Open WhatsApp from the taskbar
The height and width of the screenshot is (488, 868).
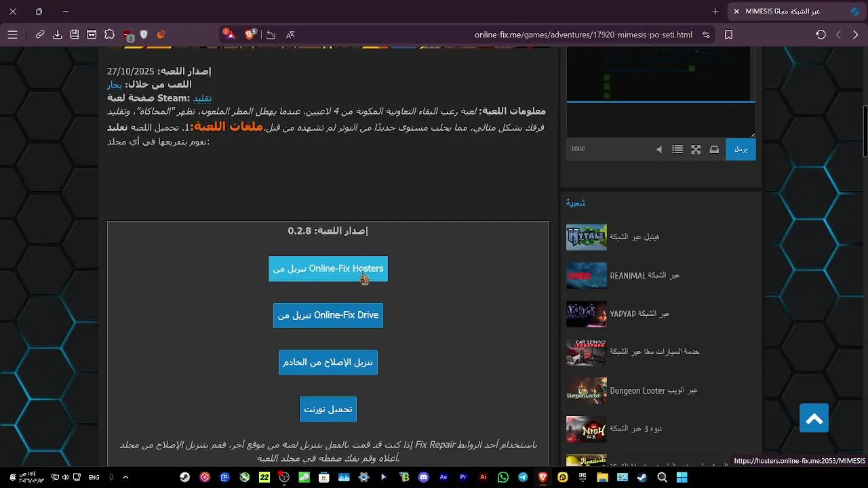pos(503,477)
